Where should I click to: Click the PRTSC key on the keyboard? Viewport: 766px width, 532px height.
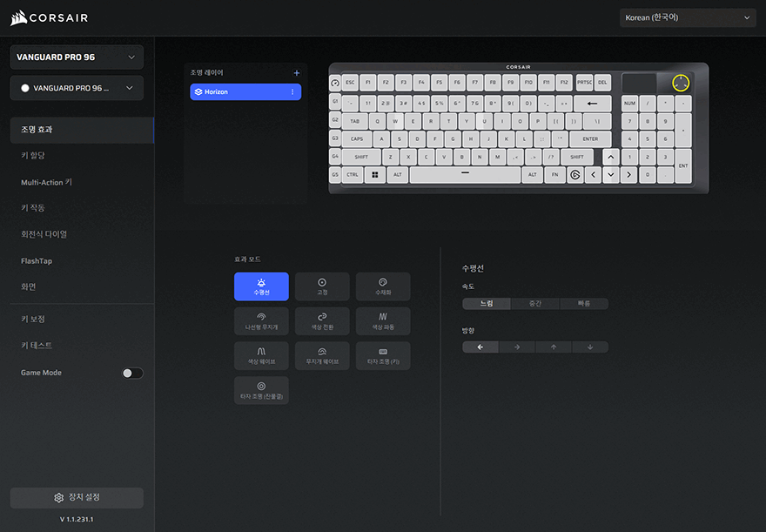584,83
